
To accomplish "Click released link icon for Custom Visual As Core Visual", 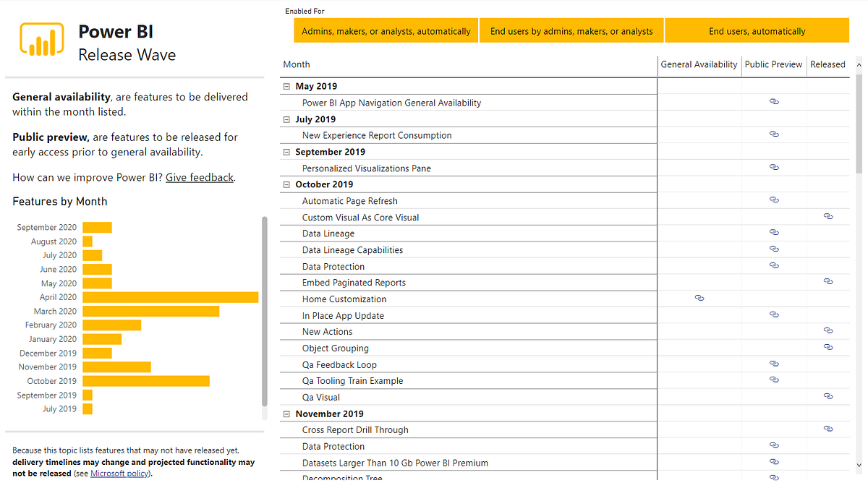I will tap(827, 216).
